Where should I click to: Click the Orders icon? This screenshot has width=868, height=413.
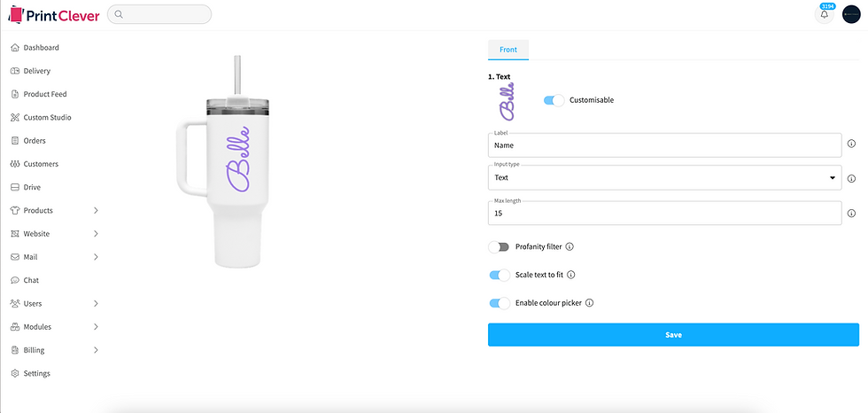coord(15,141)
